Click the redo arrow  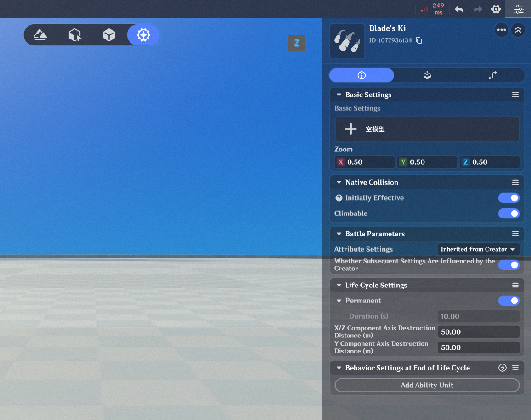click(x=478, y=9)
